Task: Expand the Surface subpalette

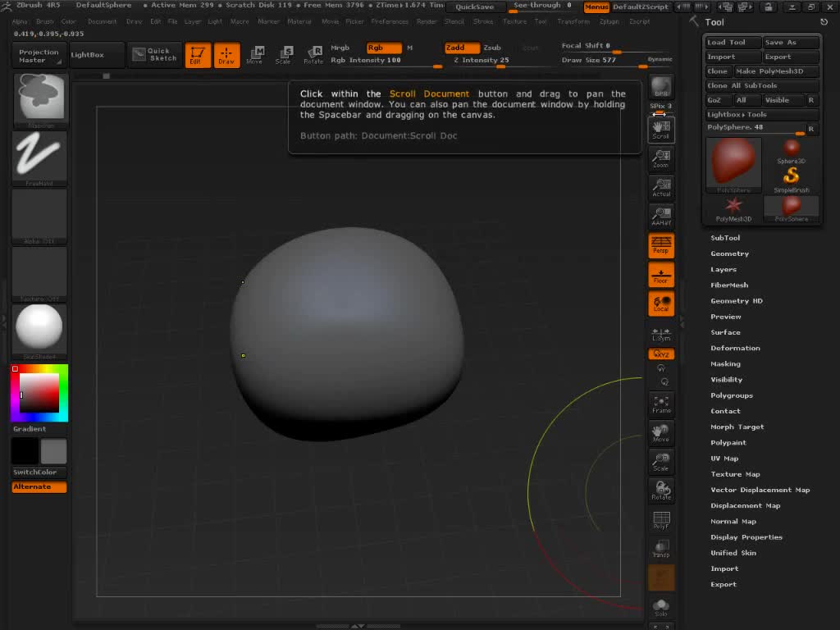Action: (x=725, y=332)
